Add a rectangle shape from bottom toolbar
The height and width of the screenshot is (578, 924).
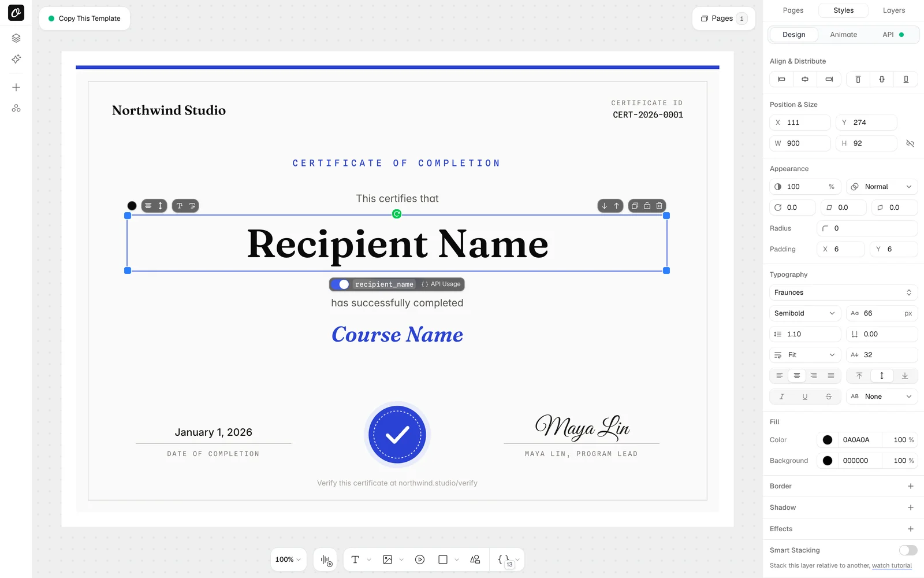click(x=443, y=560)
